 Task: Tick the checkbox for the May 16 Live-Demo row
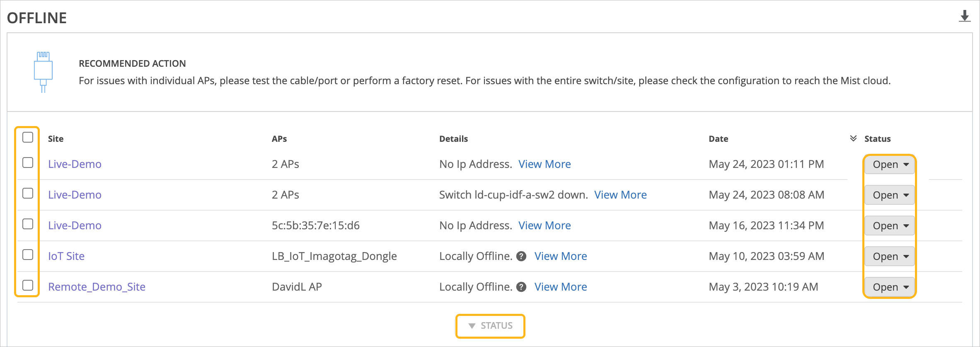[x=28, y=224]
